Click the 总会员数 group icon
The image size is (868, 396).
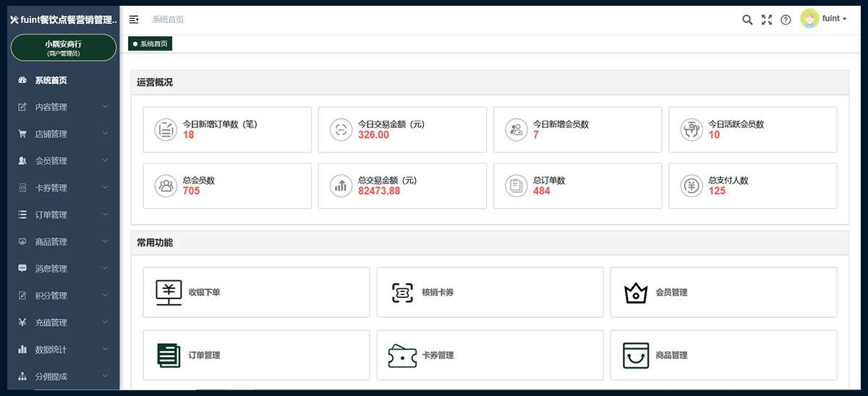(x=166, y=186)
